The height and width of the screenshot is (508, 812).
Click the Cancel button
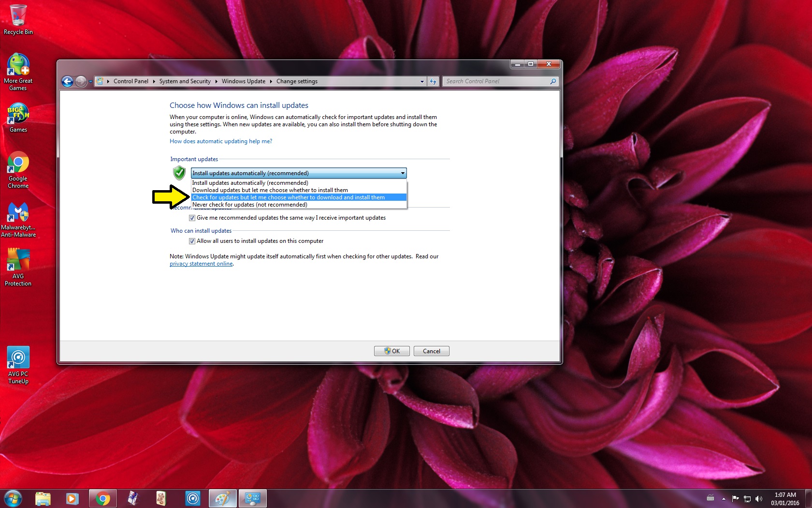click(432, 351)
